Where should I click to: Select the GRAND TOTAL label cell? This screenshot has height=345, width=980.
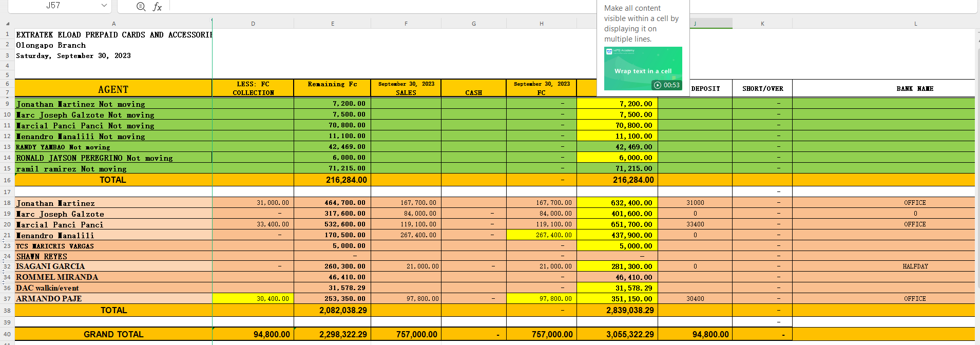click(113, 334)
